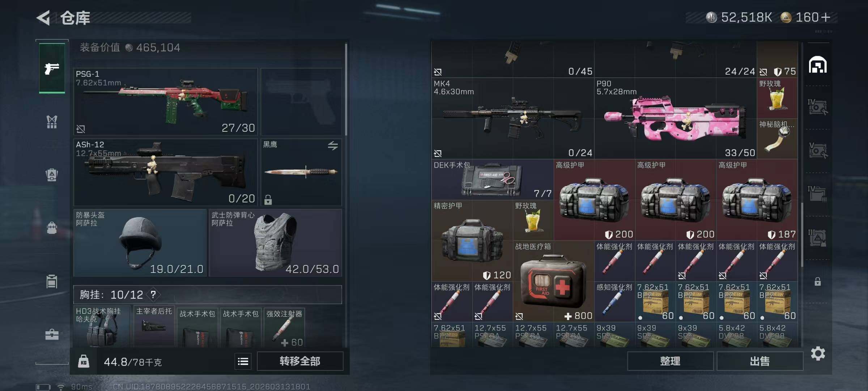Viewport: 868px width, 391px height.
Task: Click the 出售 sell button
Action: [x=760, y=361]
